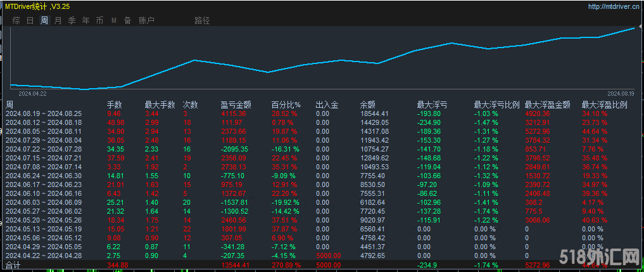
Task: Click chart end date 2024.08.19
Action: pyautogui.click(x=621, y=94)
